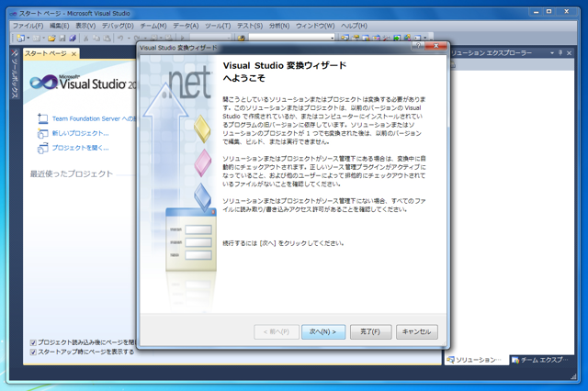The height and width of the screenshot is (391, 588).
Task: Open the Find combo box dropdown arrow
Action: click(x=333, y=38)
